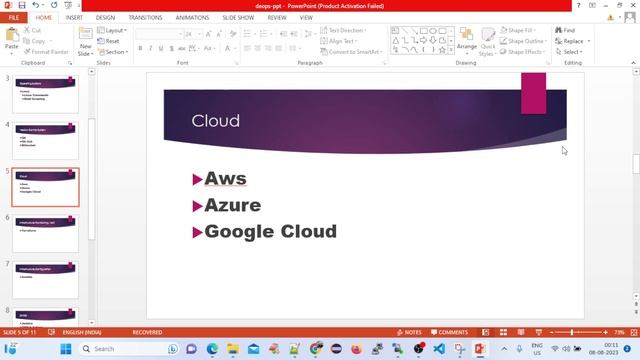The width and height of the screenshot is (640, 360).
Task: Open File Explorer from taskbar
Action: click(233, 349)
